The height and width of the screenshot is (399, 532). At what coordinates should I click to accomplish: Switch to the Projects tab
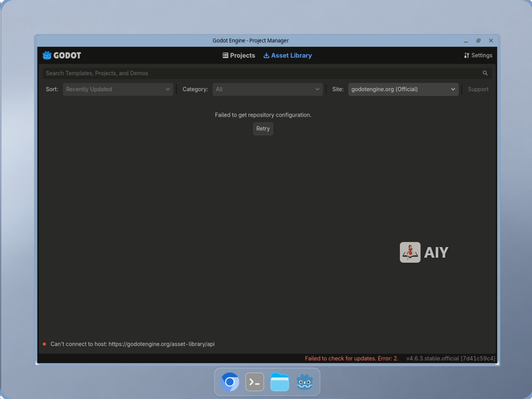239,56
